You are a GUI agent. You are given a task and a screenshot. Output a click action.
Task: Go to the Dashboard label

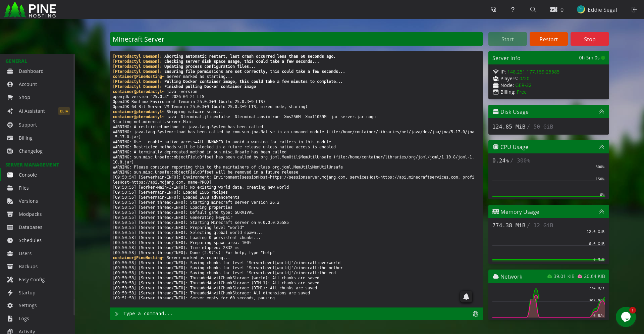31,71
